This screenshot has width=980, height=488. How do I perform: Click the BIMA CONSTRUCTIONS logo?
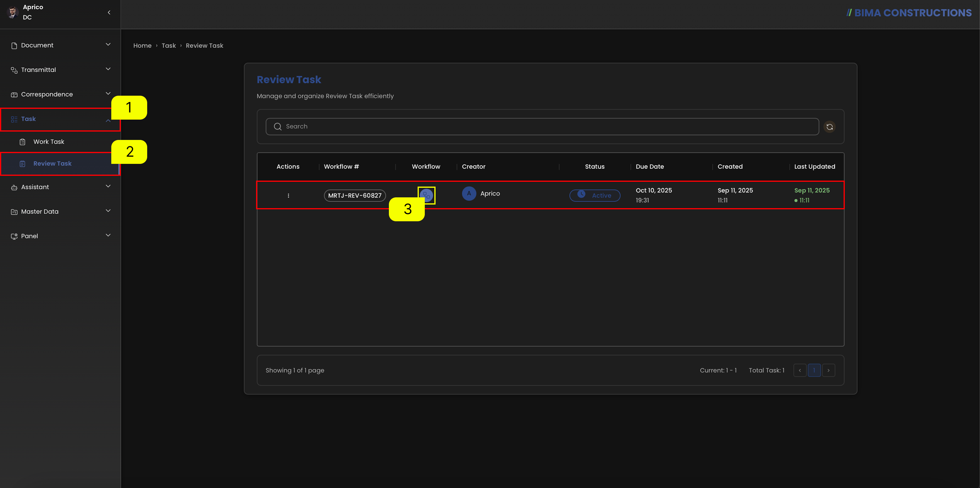(909, 13)
